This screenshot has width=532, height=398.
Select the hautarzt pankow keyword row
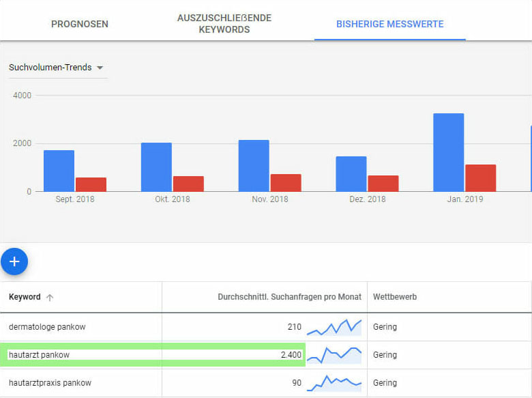point(39,355)
